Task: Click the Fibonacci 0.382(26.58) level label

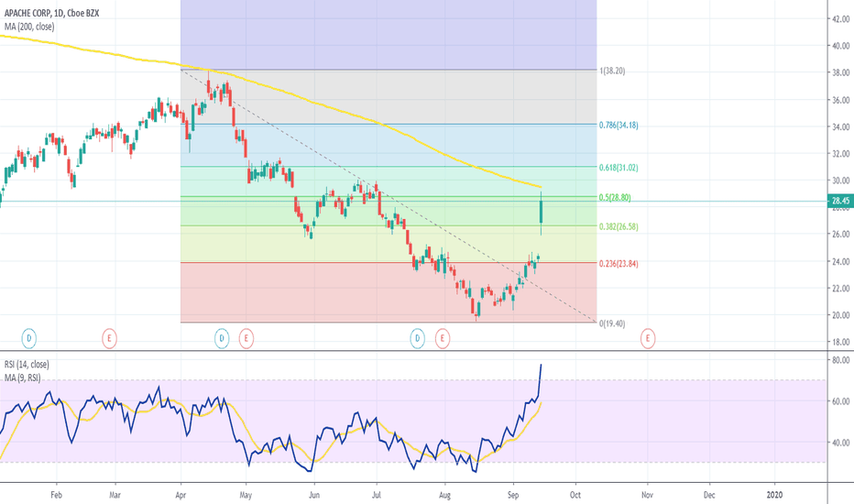Action: tap(619, 226)
